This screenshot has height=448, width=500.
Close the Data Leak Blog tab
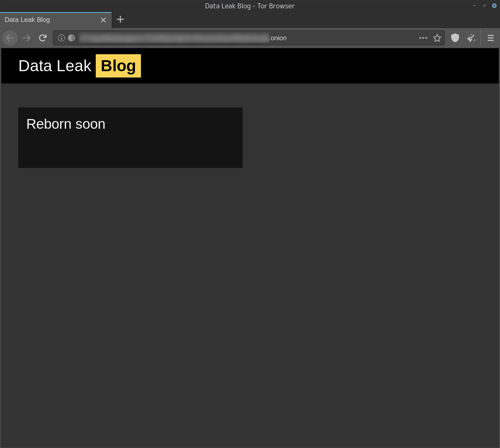pos(103,20)
